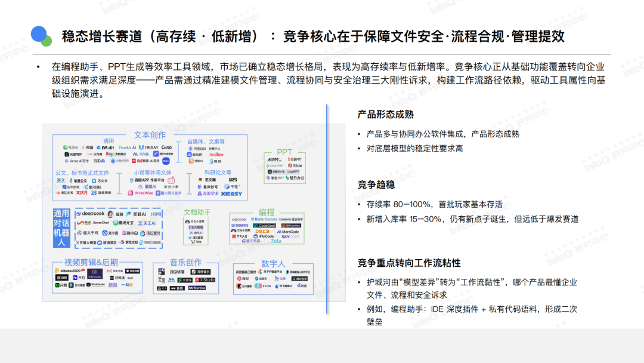Select the CodeGeeX logo
644x363 pixels.
(265, 225)
